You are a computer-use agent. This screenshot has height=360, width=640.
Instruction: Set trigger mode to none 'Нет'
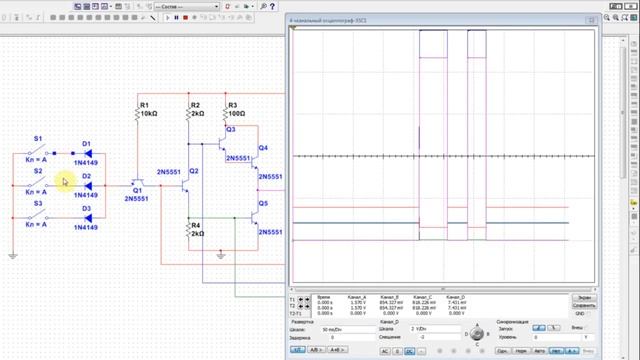click(x=556, y=351)
